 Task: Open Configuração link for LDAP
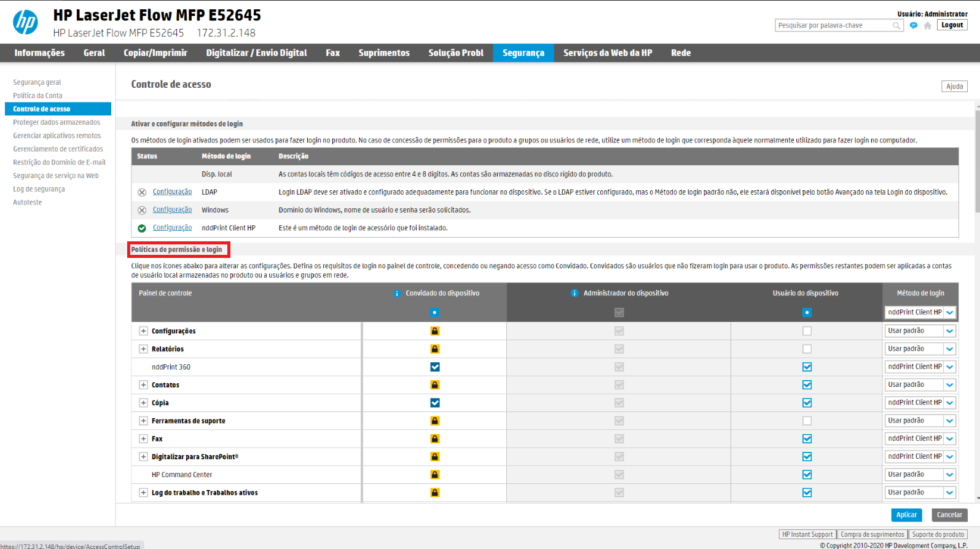click(172, 192)
